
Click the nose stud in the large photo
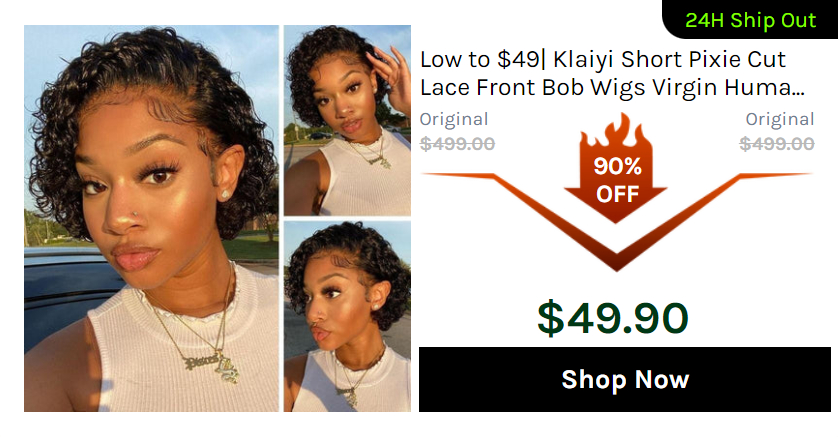(136, 215)
